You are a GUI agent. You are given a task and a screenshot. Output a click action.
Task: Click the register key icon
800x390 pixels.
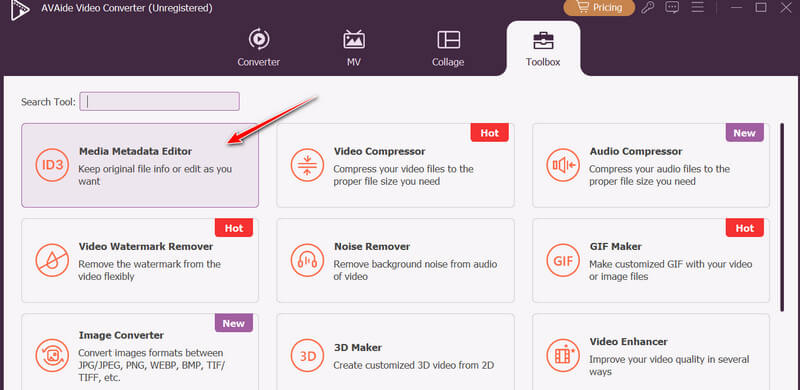click(x=648, y=8)
